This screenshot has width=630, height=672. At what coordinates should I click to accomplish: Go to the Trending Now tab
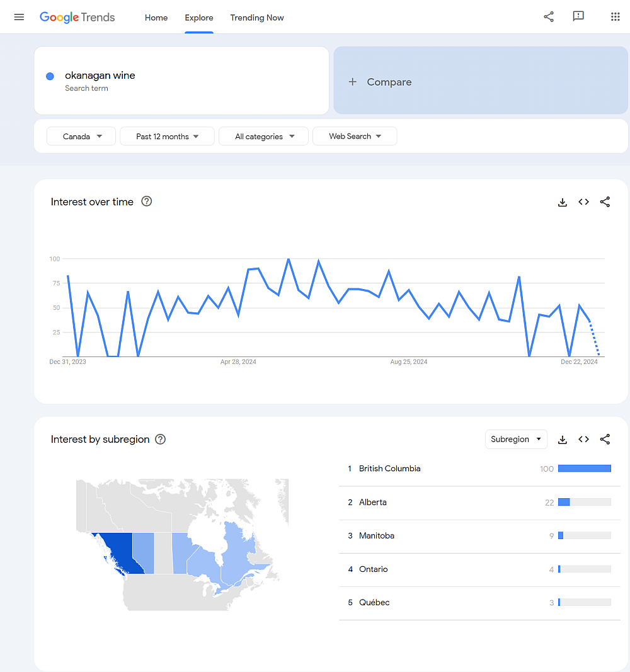[x=257, y=18]
